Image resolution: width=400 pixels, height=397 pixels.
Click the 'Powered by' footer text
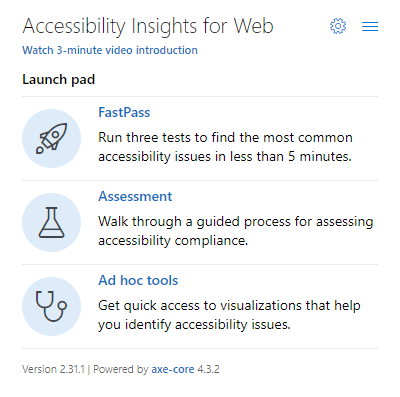tap(121, 369)
